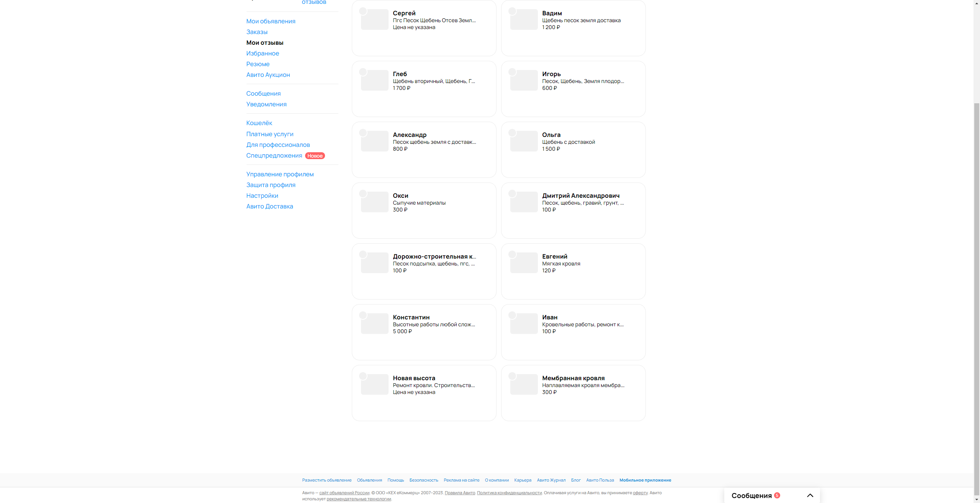Click Евгений's round avatar icon

pos(512,254)
